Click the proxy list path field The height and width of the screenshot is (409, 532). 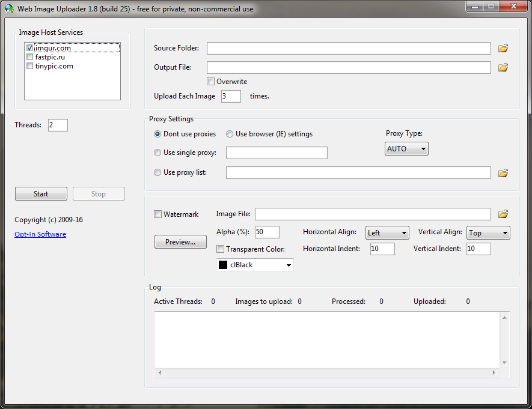pos(359,172)
